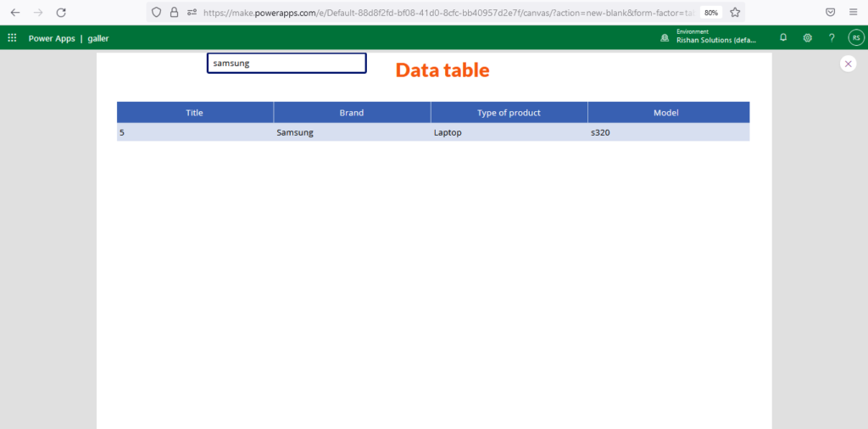
Task: Open the Power Apps settings gear
Action: [808, 38]
